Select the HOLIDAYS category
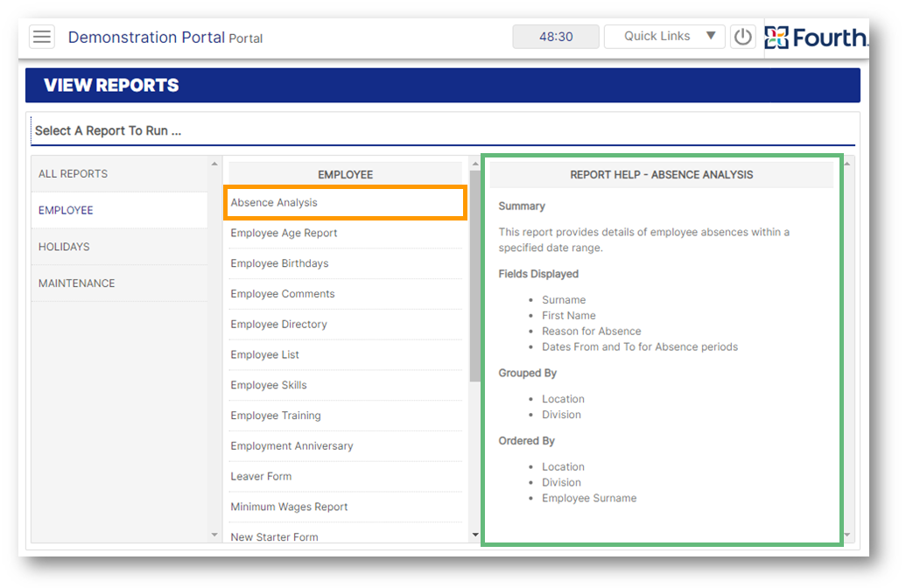The image size is (906, 588). tap(120, 247)
